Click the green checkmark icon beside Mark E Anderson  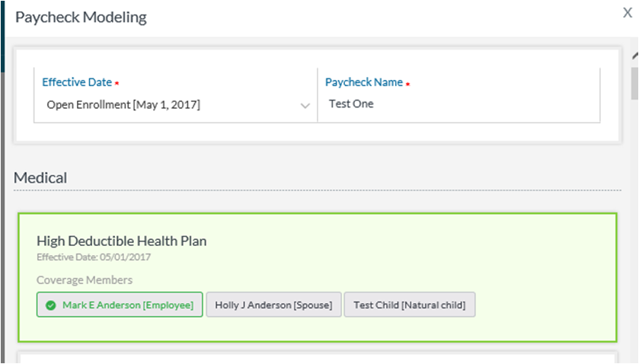pos(50,305)
